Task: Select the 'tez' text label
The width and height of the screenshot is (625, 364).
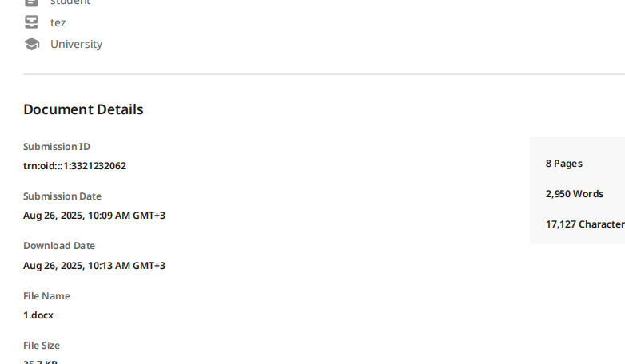Action: [x=58, y=22]
